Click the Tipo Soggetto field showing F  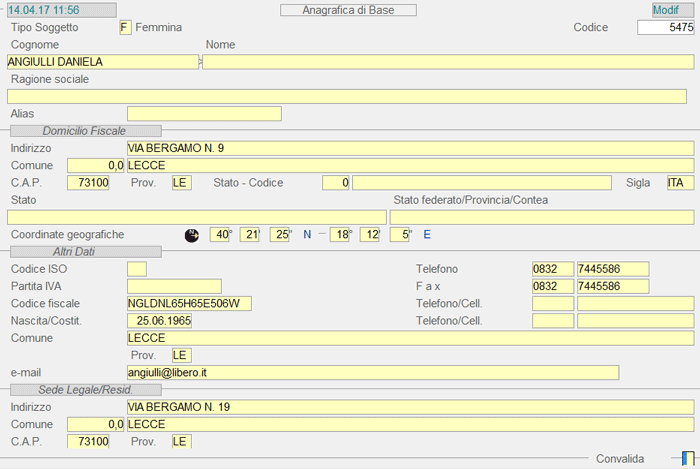pos(124,27)
